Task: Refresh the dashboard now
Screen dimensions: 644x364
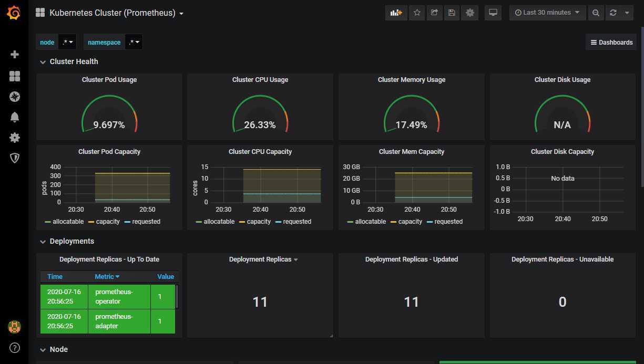Action: [x=613, y=13]
